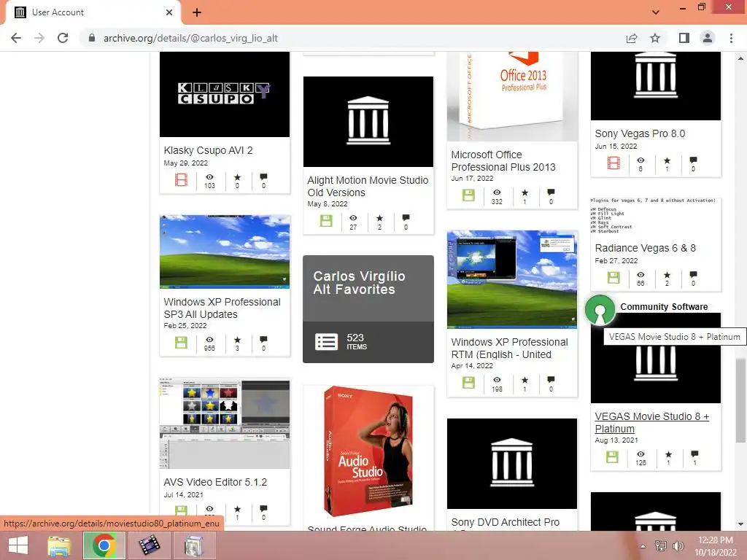Viewport: 747px width, 560px height.
Task: Reload the archive.org page
Action: pos(63,38)
